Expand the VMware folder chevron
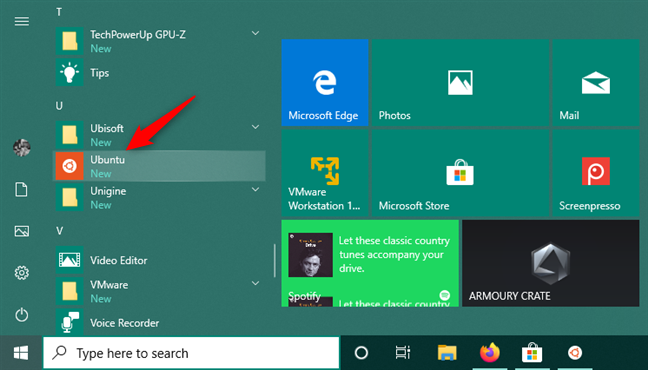This screenshot has height=370, width=648. (255, 283)
